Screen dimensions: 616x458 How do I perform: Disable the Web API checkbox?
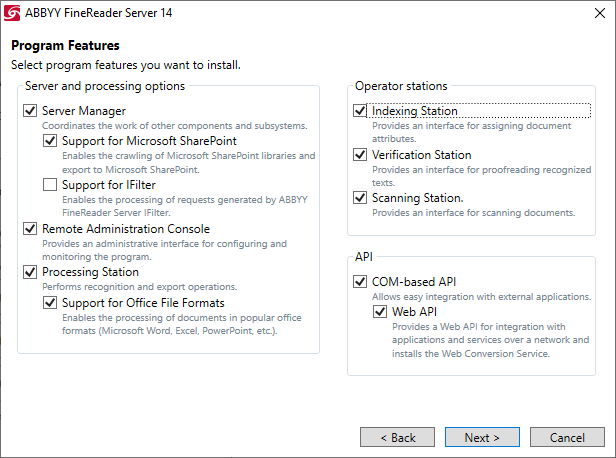(x=380, y=312)
